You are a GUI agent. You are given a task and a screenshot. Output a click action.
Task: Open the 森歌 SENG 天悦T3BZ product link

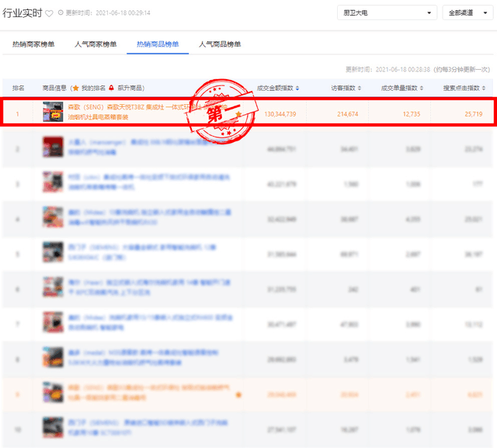148,112
